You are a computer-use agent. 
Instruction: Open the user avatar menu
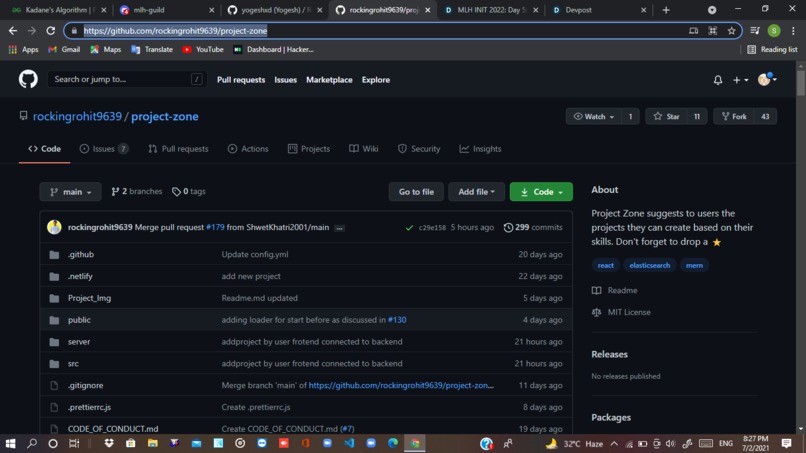tap(767, 79)
